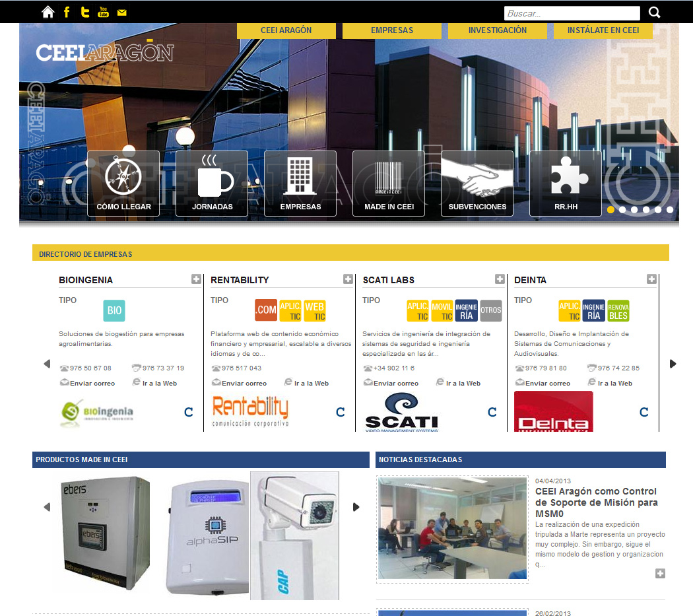Image resolution: width=693 pixels, height=616 pixels.
Task: Show previous companies in directory
Action: click(x=47, y=364)
